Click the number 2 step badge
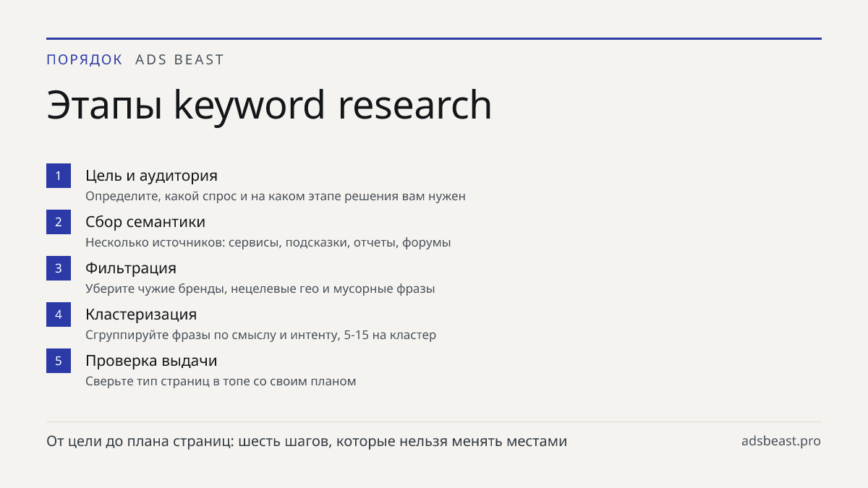 point(59,222)
